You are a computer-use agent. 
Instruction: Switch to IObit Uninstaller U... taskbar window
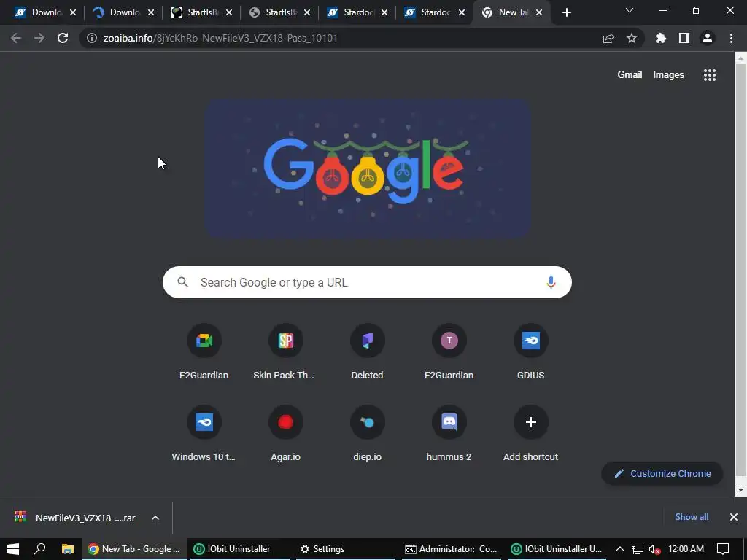coord(556,548)
